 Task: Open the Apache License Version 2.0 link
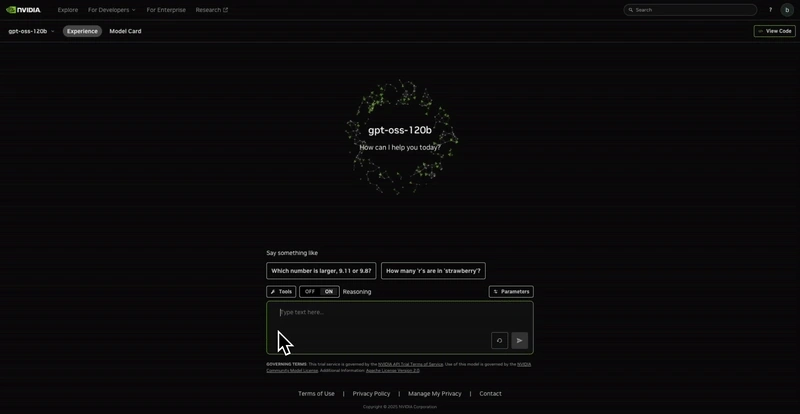pyautogui.click(x=392, y=371)
